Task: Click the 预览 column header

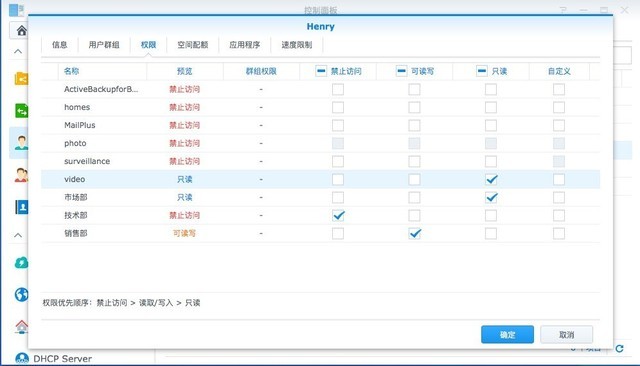Action: pyautogui.click(x=184, y=71)
